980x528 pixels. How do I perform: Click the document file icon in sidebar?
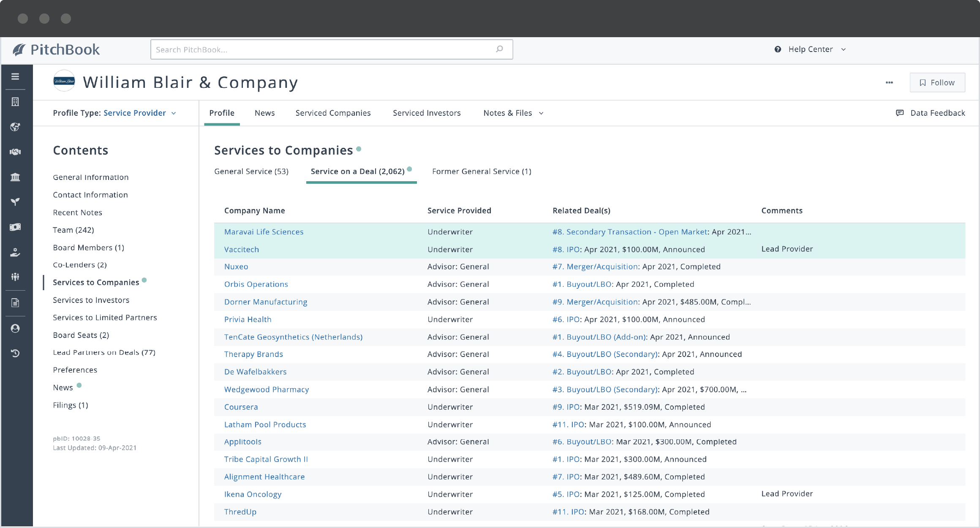pyautogui.click(x=15, y=303)
